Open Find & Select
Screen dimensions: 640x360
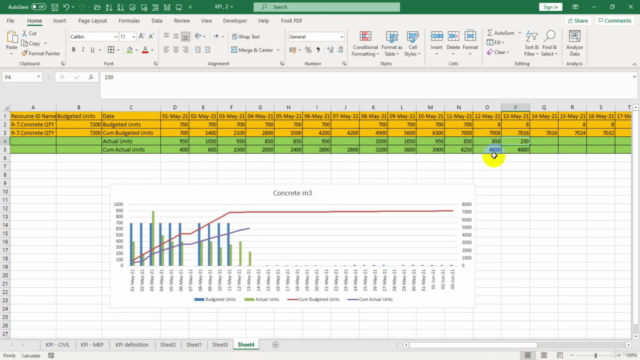[x=549, y=43]
